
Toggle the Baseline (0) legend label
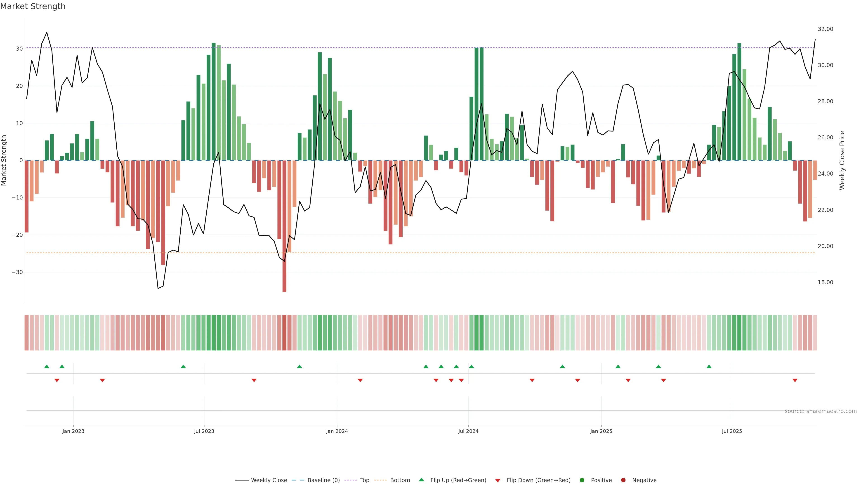click(x=323, y=480)
